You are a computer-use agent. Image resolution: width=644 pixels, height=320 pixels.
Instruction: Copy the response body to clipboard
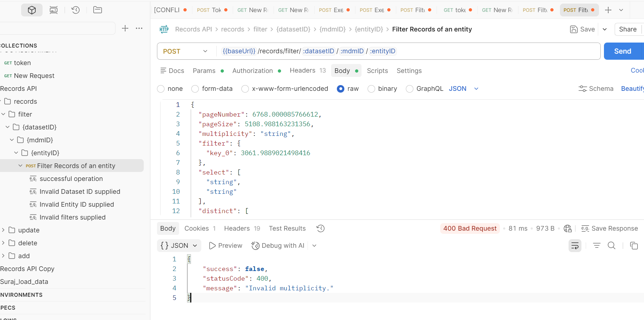634,246
